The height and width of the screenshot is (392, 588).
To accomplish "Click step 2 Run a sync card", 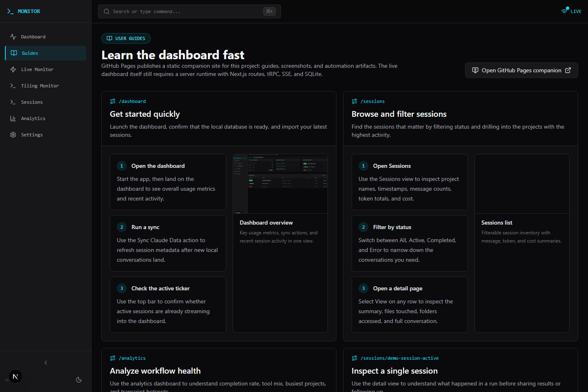I will coord(168,243).
